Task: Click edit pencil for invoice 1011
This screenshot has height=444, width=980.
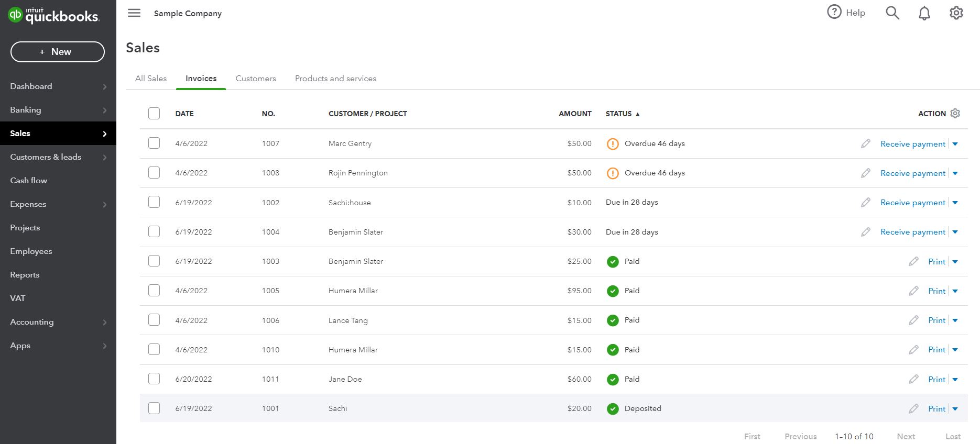Action: [913, 379]
